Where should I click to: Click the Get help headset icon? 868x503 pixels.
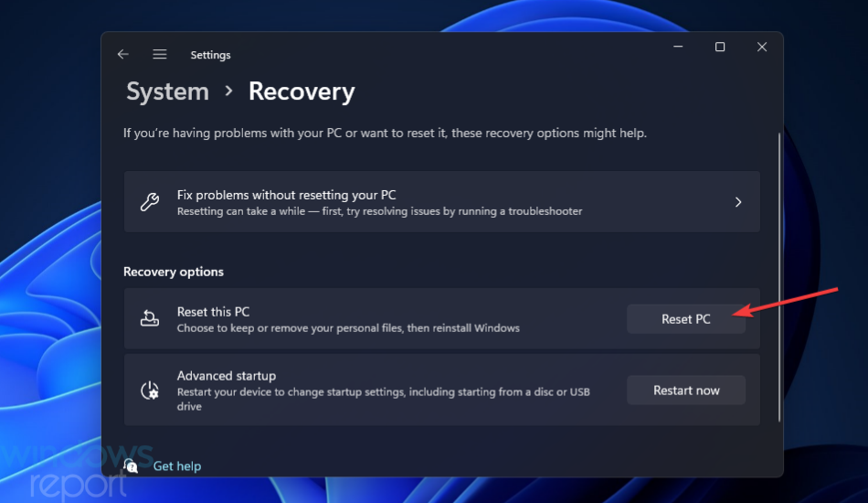pos(132,466)
